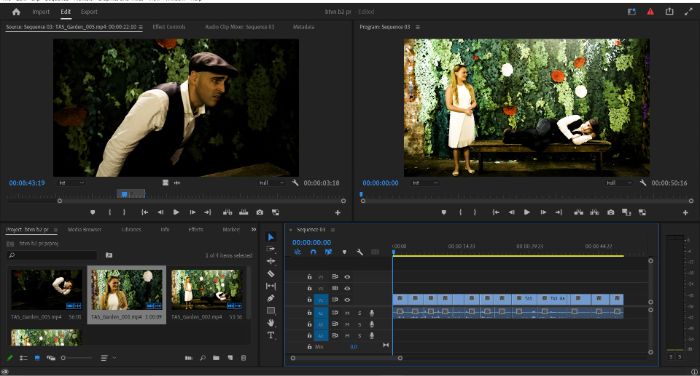Open sort icons dropdown in Project panel
700x376 pixels.
107,358
